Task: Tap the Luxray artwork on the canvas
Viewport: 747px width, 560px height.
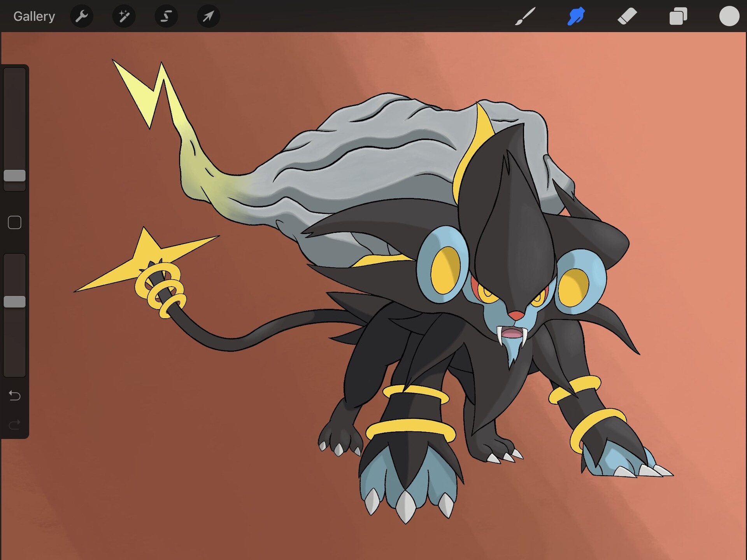Action: click(486, 311)
